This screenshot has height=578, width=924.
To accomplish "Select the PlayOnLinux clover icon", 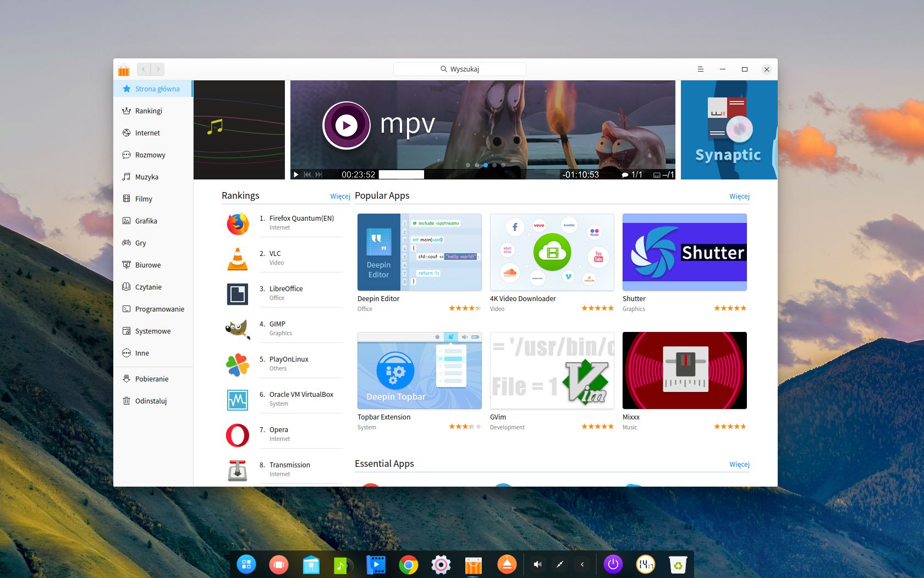I will (x=238, y=364).
